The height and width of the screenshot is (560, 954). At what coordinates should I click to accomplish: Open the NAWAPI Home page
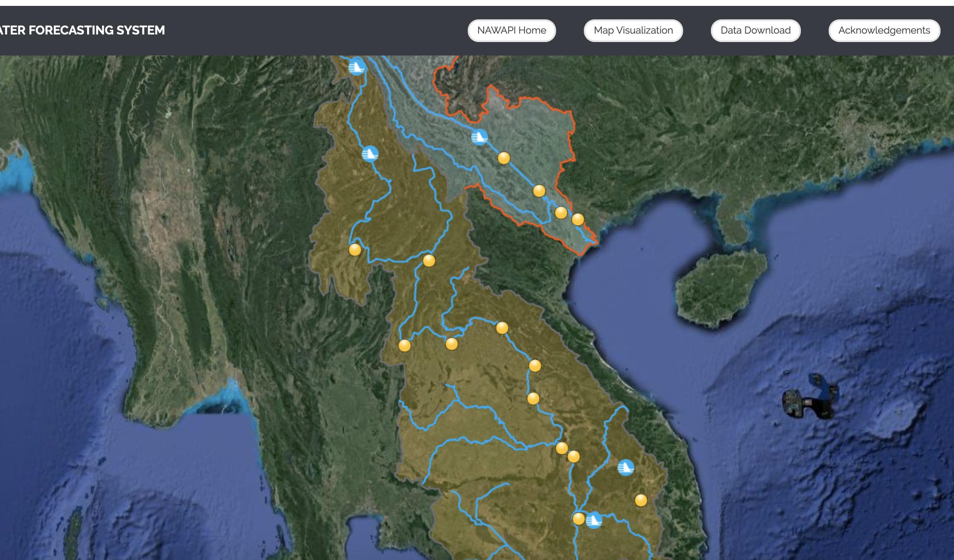coord(511,30)
